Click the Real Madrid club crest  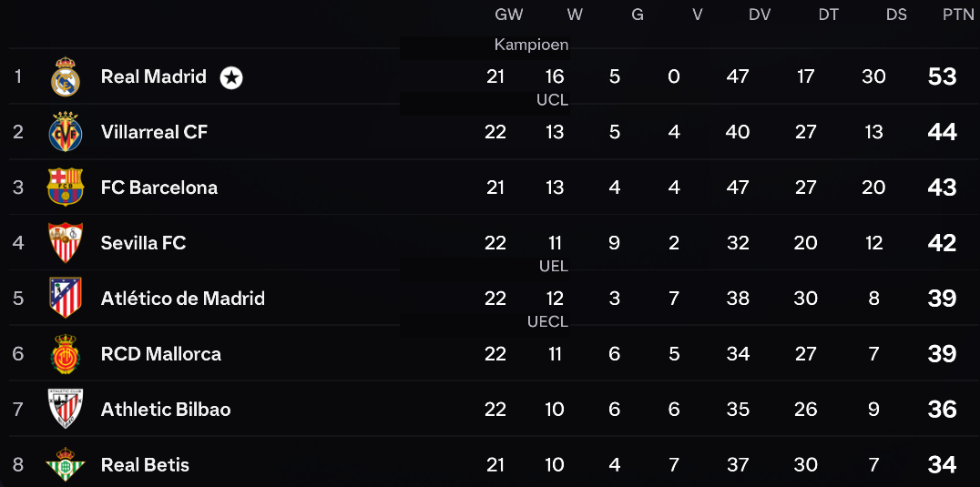pos(66,76)
